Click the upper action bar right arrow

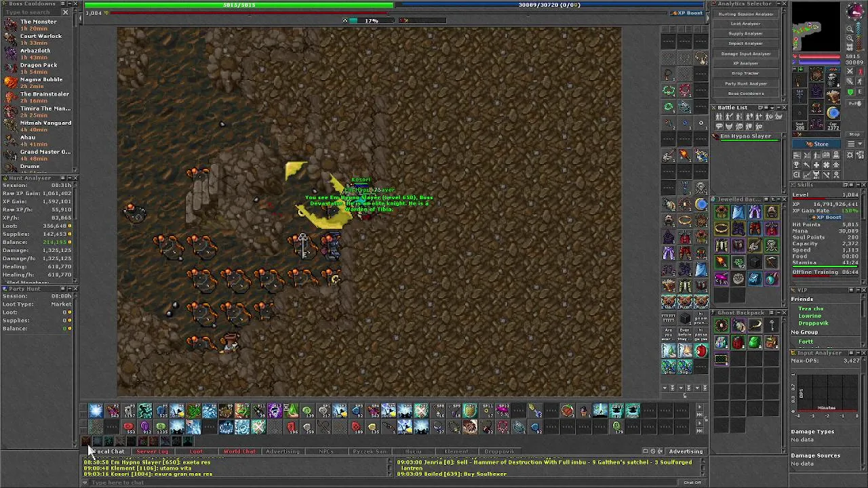(x=698, y=407)
